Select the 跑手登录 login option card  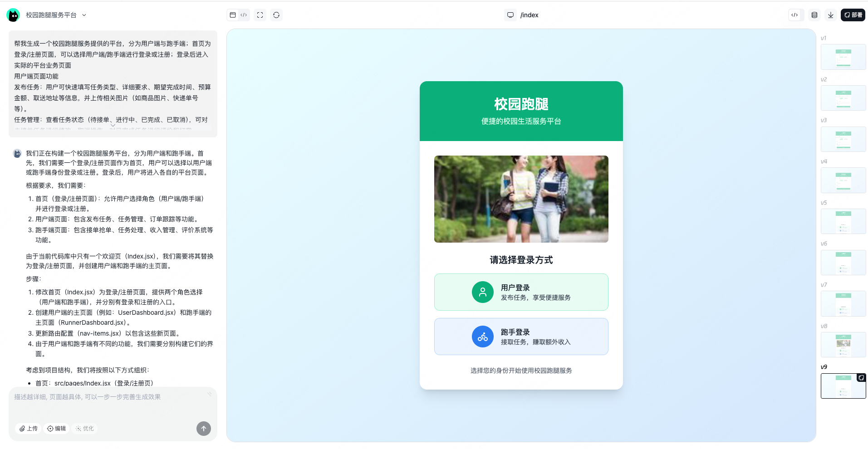tap(520, 336)
